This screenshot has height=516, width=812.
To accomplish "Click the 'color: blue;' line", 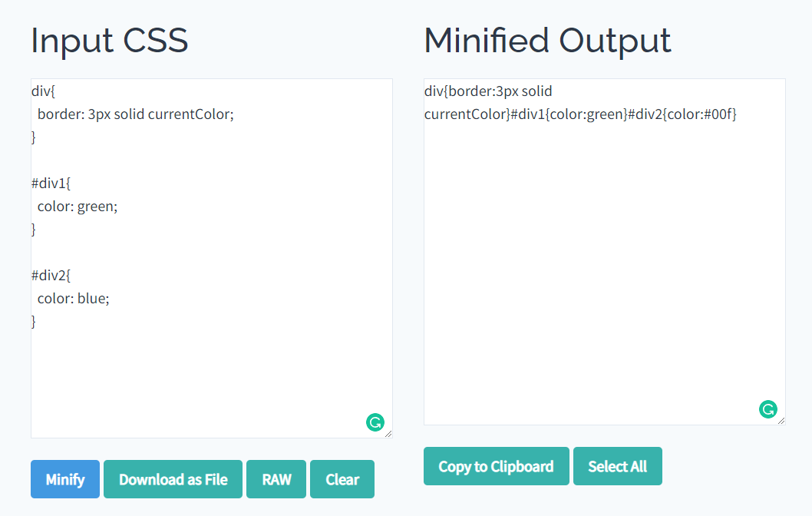I will point(74,299).
